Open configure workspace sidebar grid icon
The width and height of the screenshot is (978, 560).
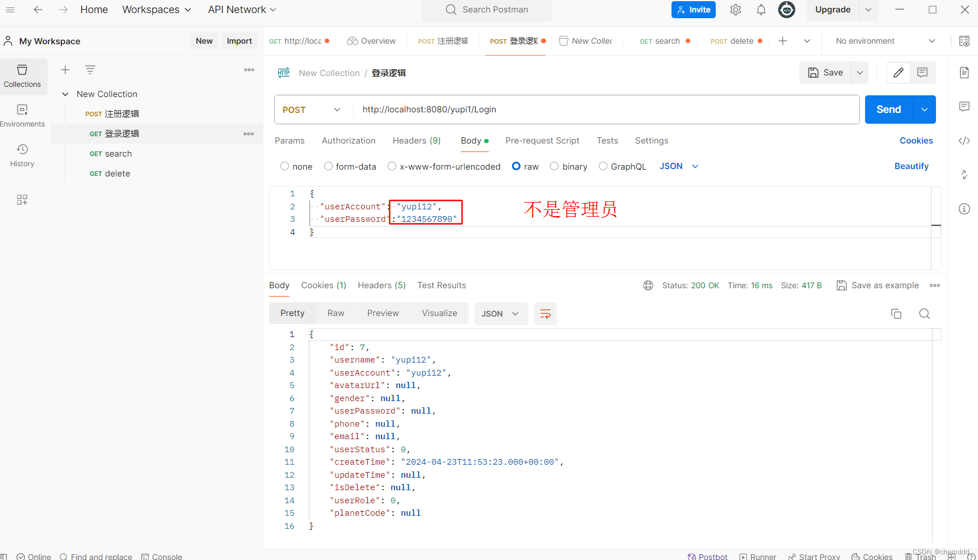click(x=22, y=200)
